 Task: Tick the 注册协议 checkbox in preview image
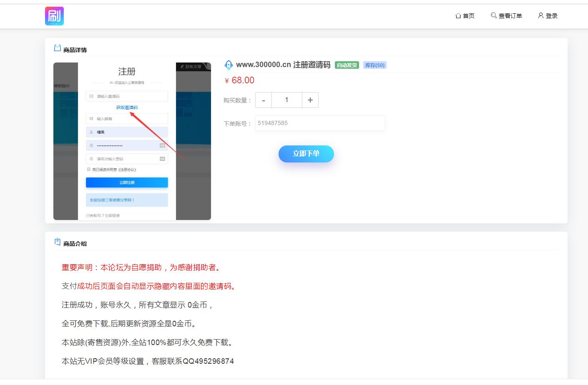[89, 170]
